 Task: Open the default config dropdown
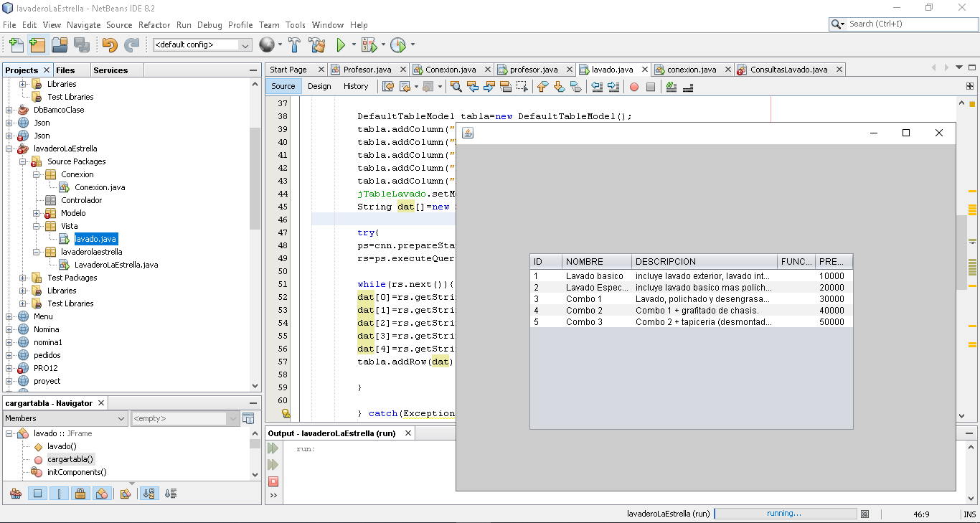[x=202, y=44]
